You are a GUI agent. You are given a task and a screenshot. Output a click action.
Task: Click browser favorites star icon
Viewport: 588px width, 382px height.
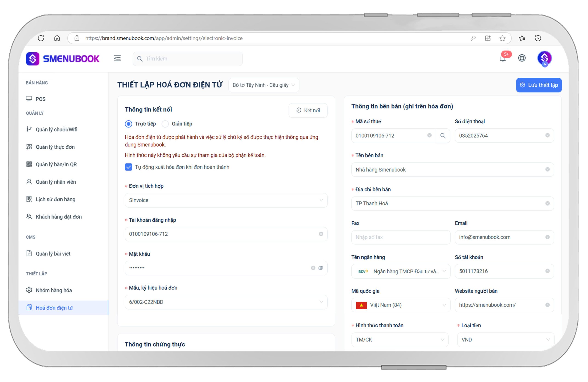point(502,38)
